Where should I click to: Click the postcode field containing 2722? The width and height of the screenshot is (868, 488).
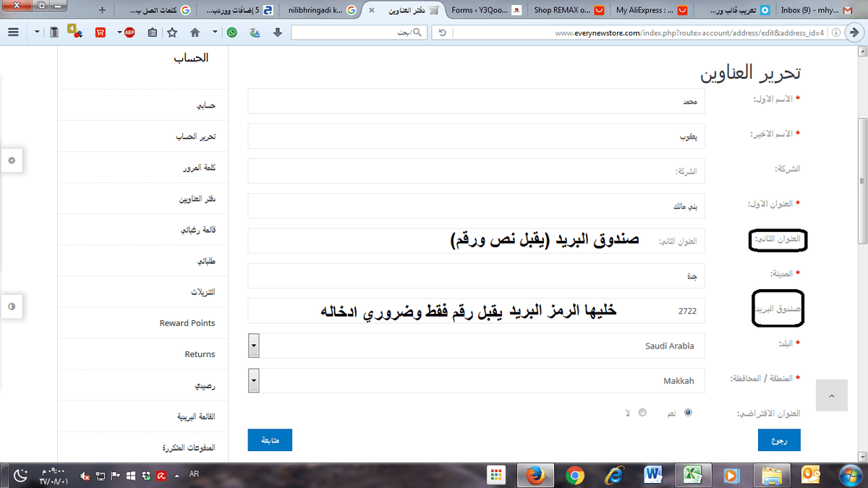pyautogui.click(x=477, y=311)
